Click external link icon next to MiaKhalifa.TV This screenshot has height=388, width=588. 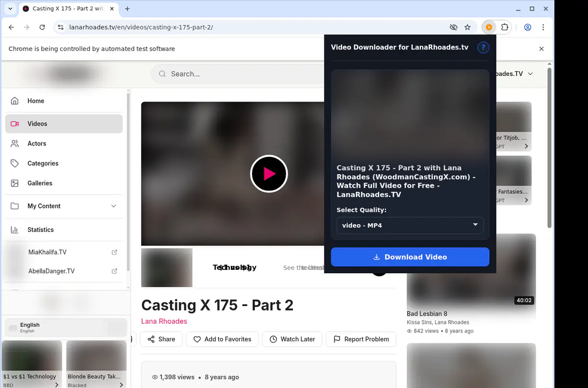pos(115,252)
